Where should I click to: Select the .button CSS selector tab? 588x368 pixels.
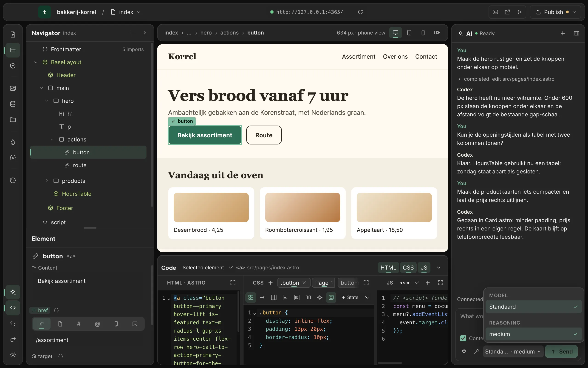(x=290, y=283)
